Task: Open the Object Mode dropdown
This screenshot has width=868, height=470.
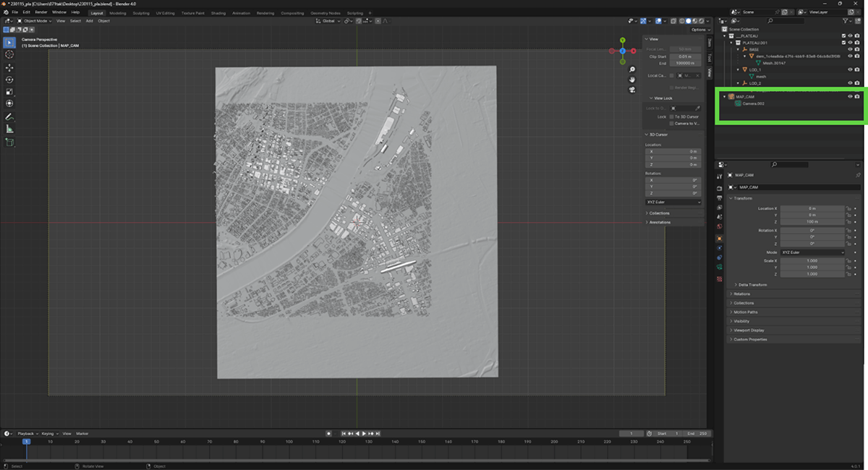Action: tap(34, 21)
